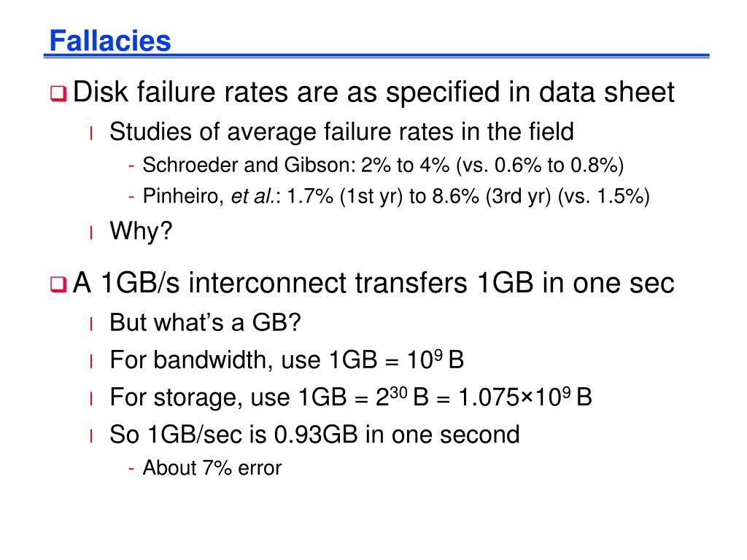Select the heading Disk failure rates are as specified
Image resolution: width=747 pixels, height=560 pixels.
tap(373, 92)
